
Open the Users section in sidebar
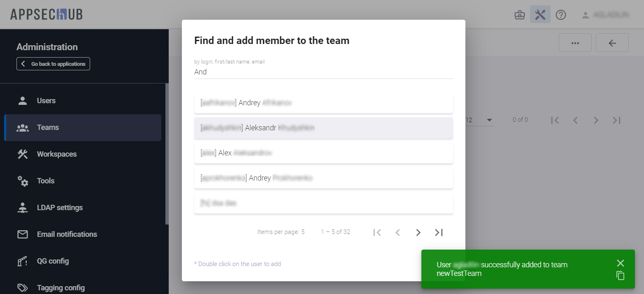[46, 101]
